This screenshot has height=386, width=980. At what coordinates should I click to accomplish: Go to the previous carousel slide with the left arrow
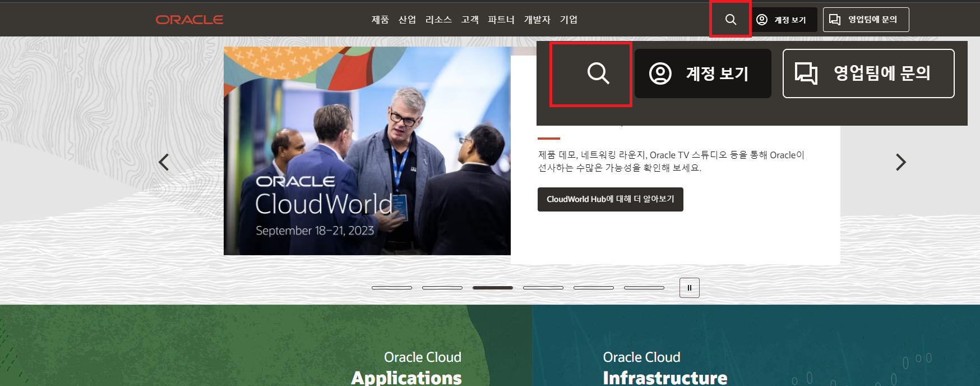[x=164, y=162]
